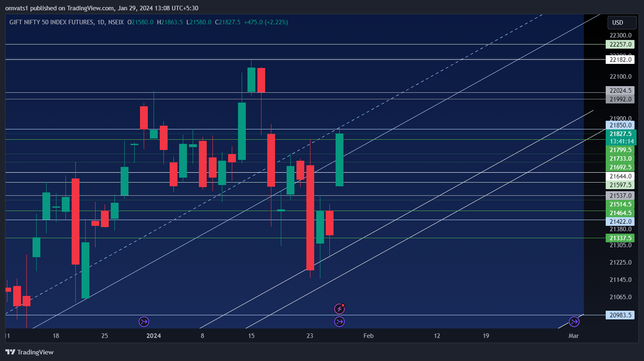Select the 22182.0 price label

pos(620,60)
